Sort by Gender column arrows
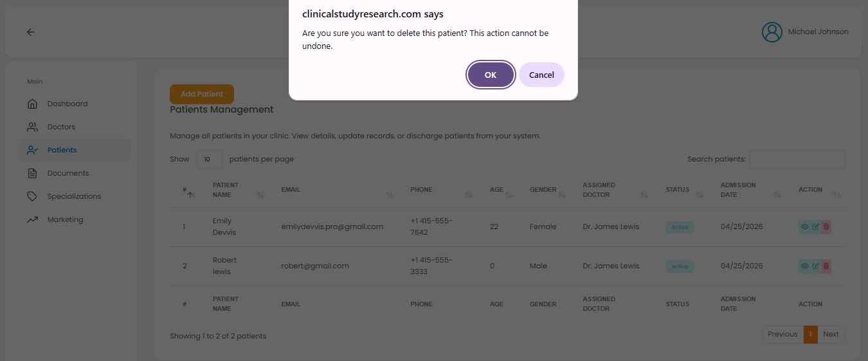 562,194
